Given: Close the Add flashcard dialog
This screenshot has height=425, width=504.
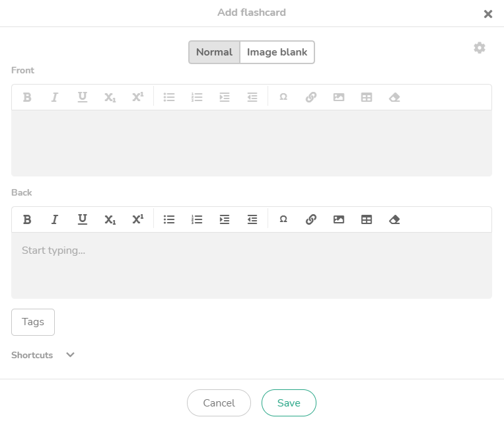Looking at the screenshot, I should click(488, 14).
